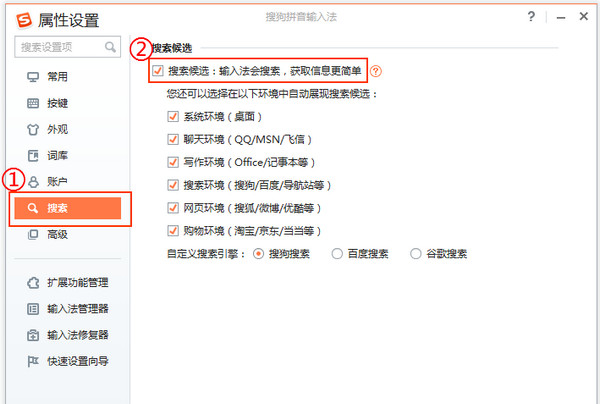Click the monitor icon beside 常用
Screen dimensions: 600x420
[33, 77]
